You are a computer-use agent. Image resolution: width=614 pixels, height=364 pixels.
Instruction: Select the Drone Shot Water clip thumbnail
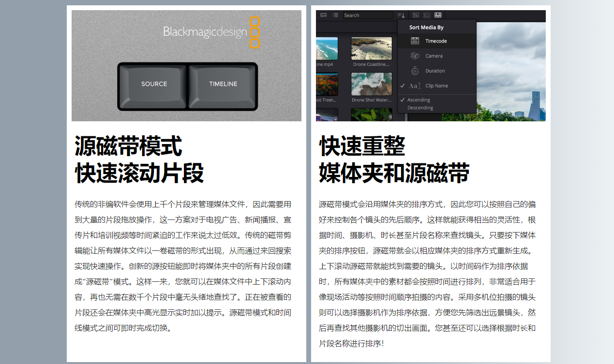[x=371, y=85]
